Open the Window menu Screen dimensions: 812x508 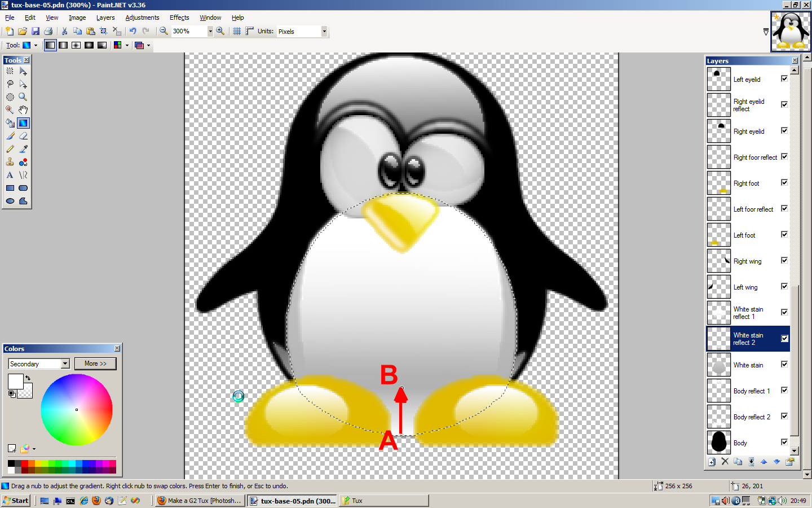[210, 17]
